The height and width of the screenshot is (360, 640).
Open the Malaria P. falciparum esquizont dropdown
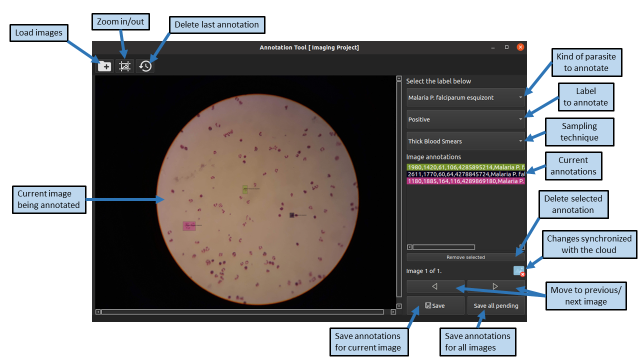pyautogui.click(x=465, y=98)
